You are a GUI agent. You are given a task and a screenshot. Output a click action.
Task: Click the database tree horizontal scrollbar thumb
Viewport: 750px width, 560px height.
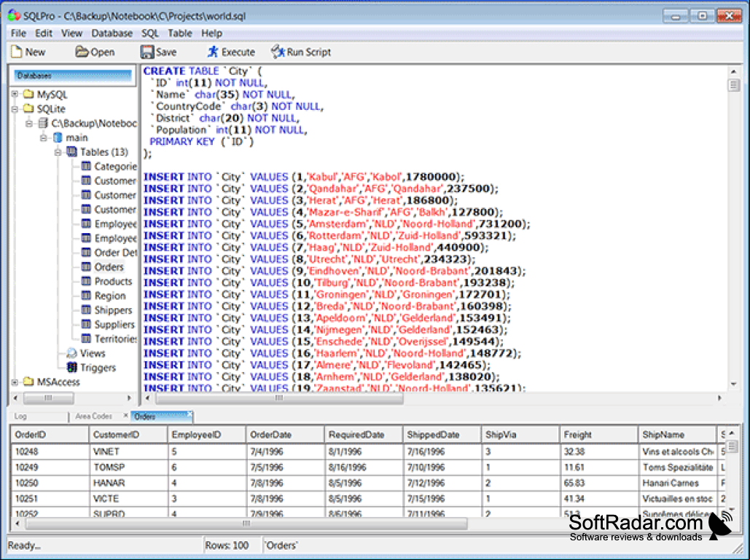(48, 398)
